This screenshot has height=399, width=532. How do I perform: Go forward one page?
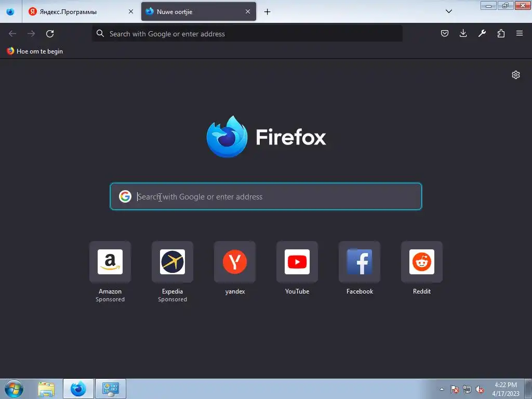(x=31, y=34)
